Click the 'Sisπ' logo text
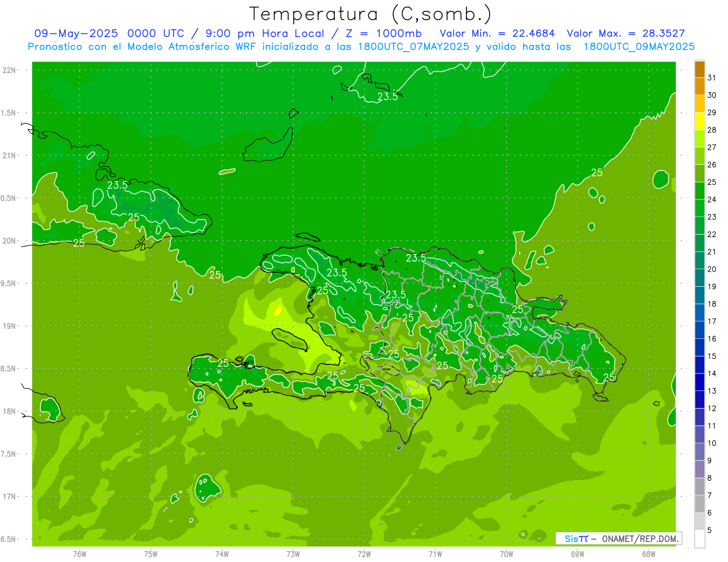Screen dimensions: 728x562 (576, 538)
